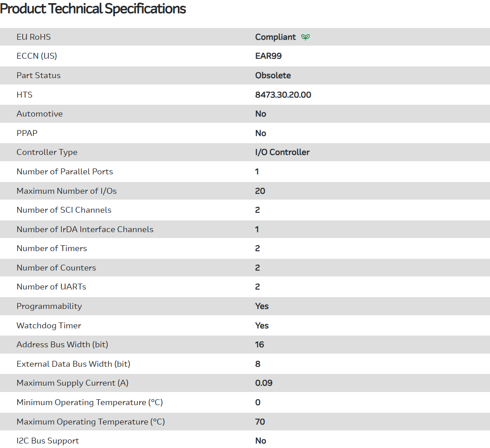Click the EAR99 ECCN value
Viewport: 490px width, 448px height.
pos(268,56)
